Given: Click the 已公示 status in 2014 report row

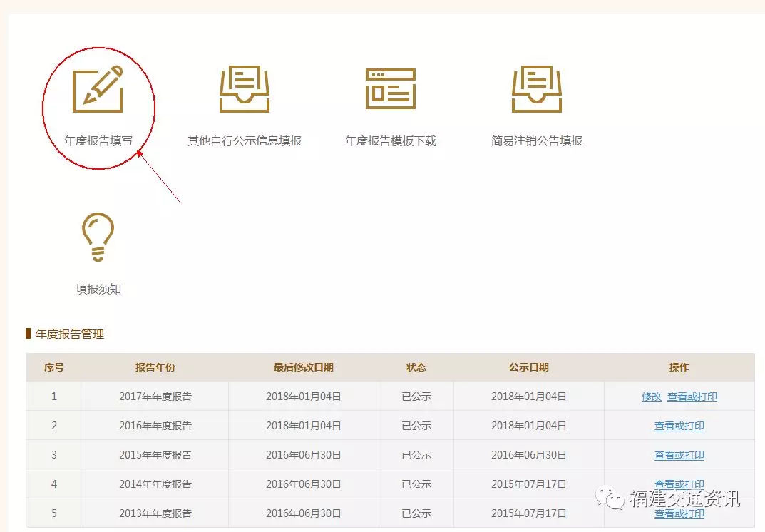Looking at the screenshot, I should 416,484.
